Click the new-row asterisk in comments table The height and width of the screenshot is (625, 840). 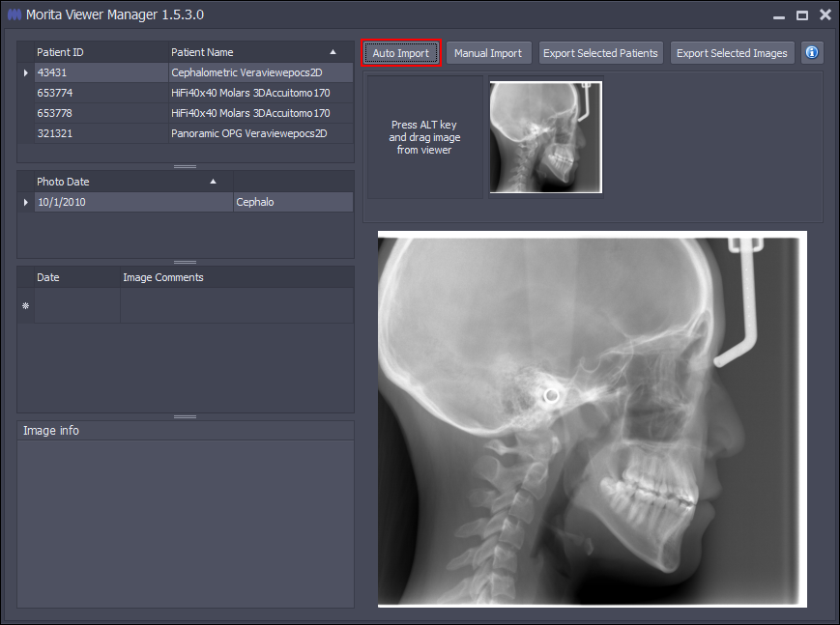pyautogui.click(x=26, y=306)
